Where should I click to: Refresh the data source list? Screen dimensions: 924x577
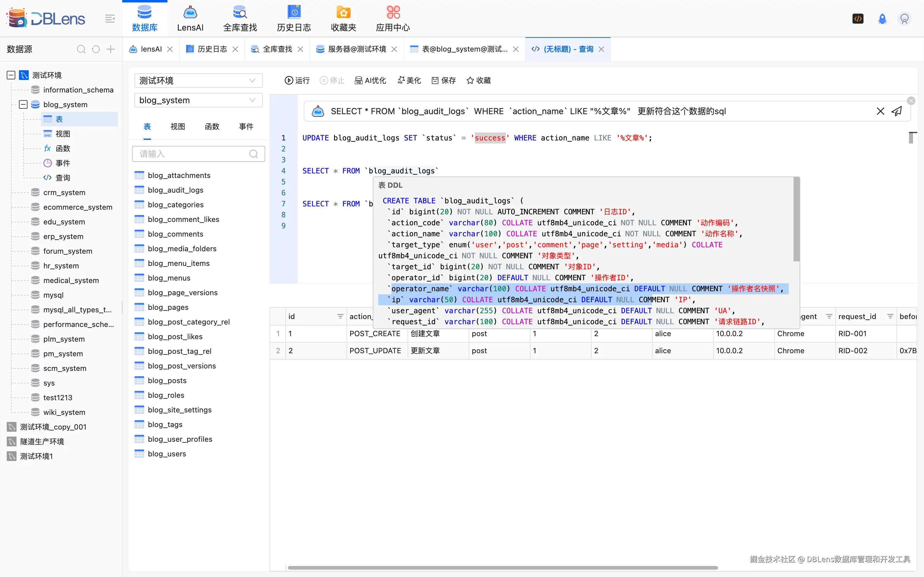(95, 49)
